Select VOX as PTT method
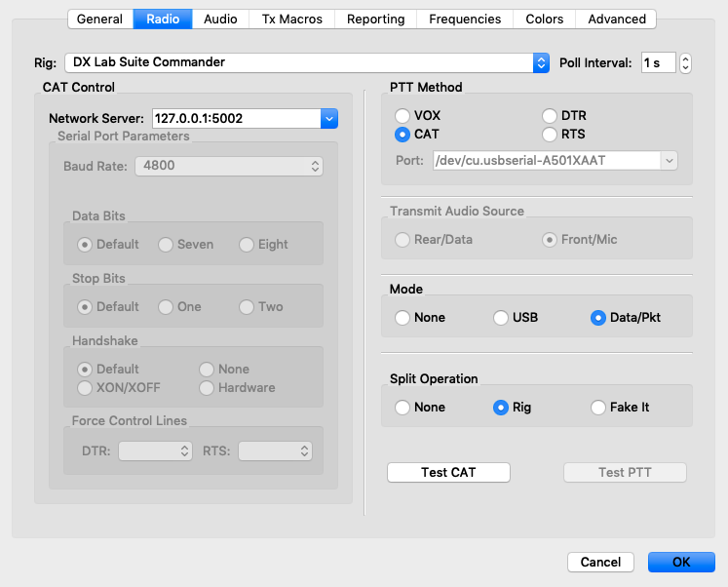 click(402, 116)
